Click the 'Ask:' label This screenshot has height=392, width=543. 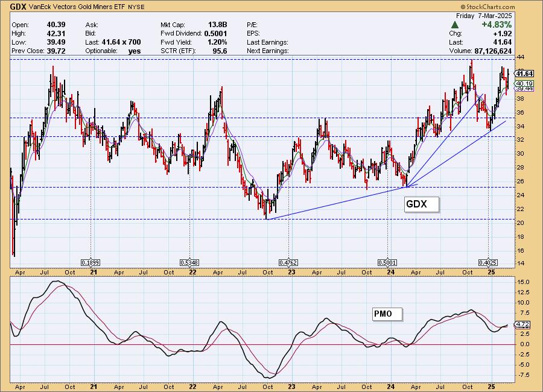92,25
